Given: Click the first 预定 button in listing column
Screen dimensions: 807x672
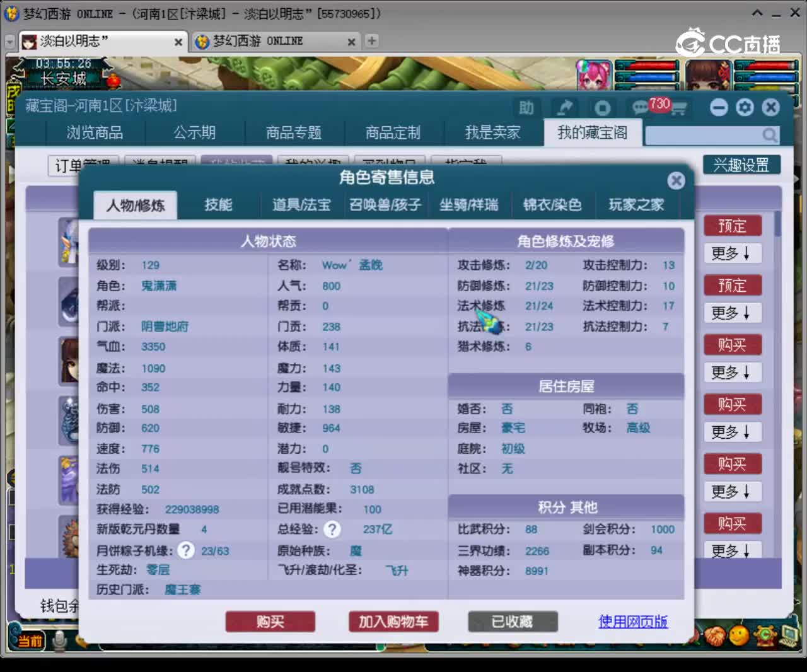Looking at the screenshot, I should (x=732, y=226).
